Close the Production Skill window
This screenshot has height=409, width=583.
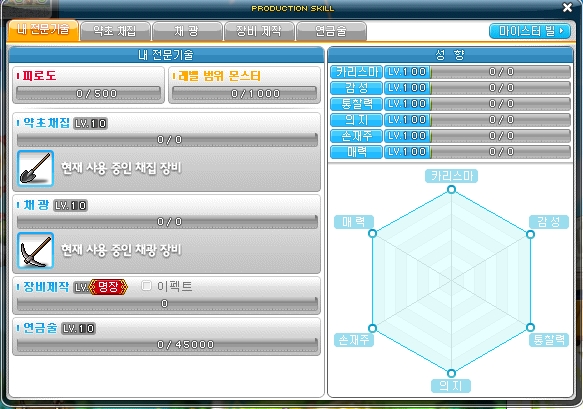[x=567, y=7]
